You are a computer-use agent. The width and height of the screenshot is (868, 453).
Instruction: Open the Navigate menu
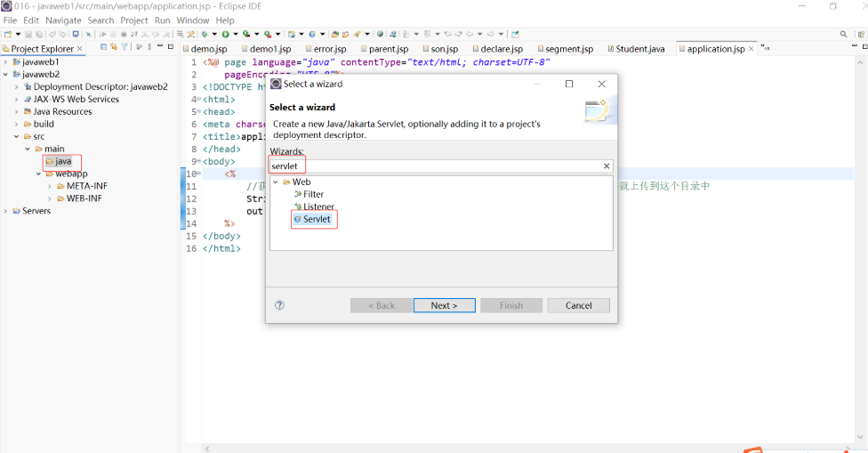tap(63, 20)
